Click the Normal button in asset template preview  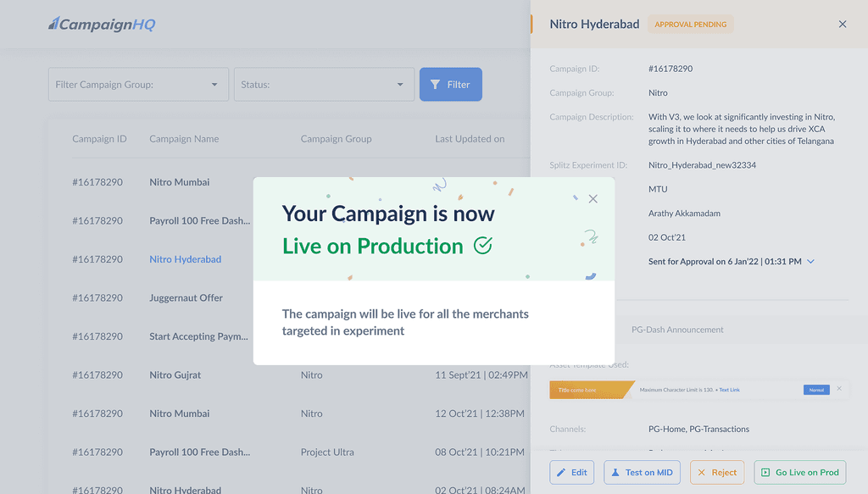click(816, 390)
